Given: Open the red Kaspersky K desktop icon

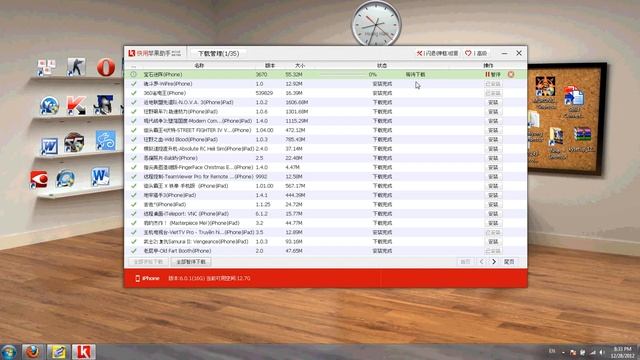Looking at the screenshot, I should point(76,105).
